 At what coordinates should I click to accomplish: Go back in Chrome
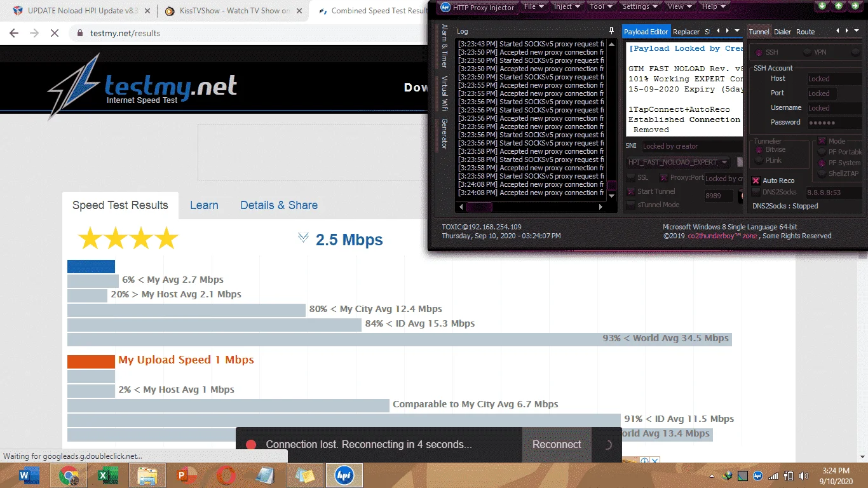click(14, 33)
